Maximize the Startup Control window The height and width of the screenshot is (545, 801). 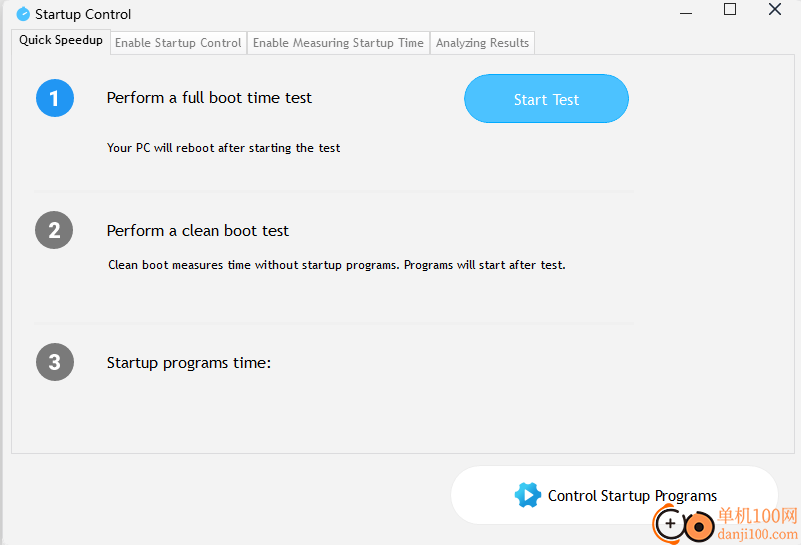730,9
